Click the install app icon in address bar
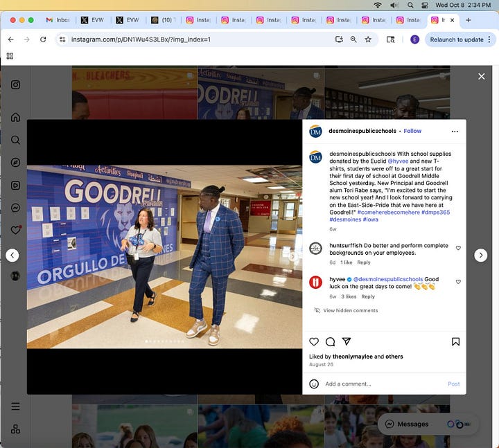 click(339, 39)
